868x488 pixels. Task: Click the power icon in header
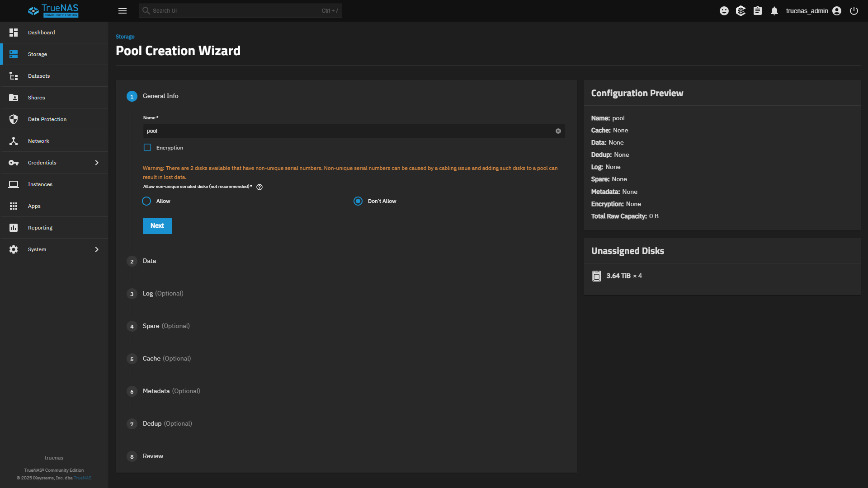(x=854, y=11)
